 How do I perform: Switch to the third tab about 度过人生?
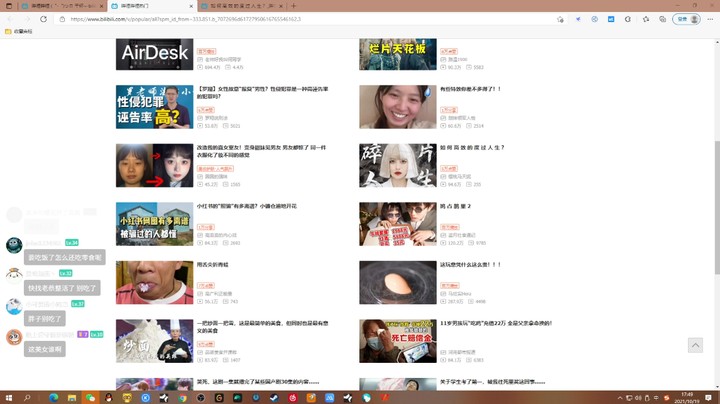[x=243, y=6]
